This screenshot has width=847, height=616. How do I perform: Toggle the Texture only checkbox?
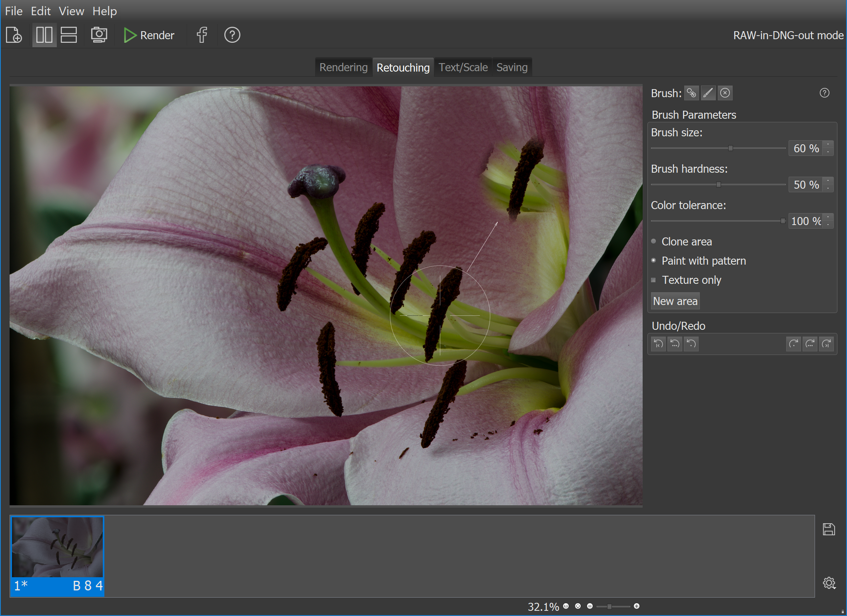pyautogui.click(x=654, y=280)
